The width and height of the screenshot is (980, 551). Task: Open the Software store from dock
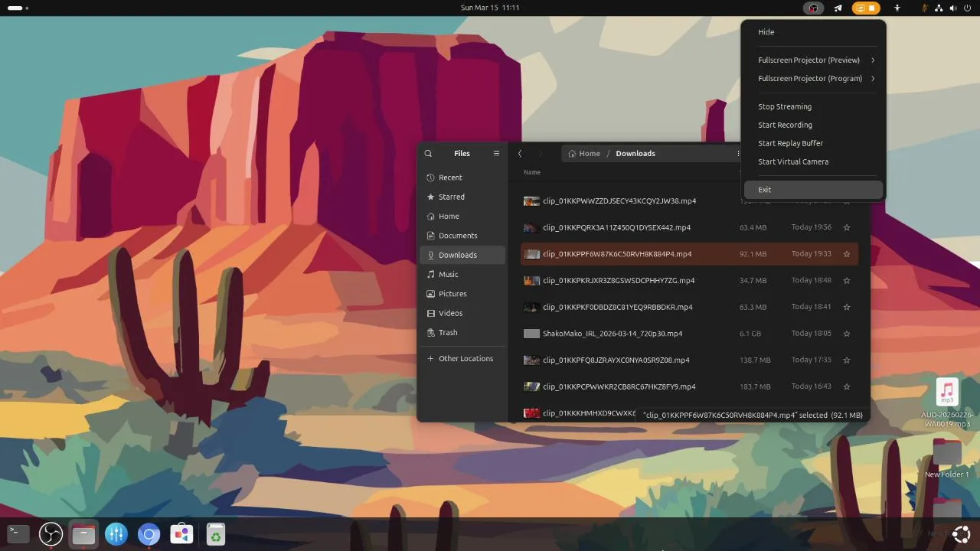(182, 534)
